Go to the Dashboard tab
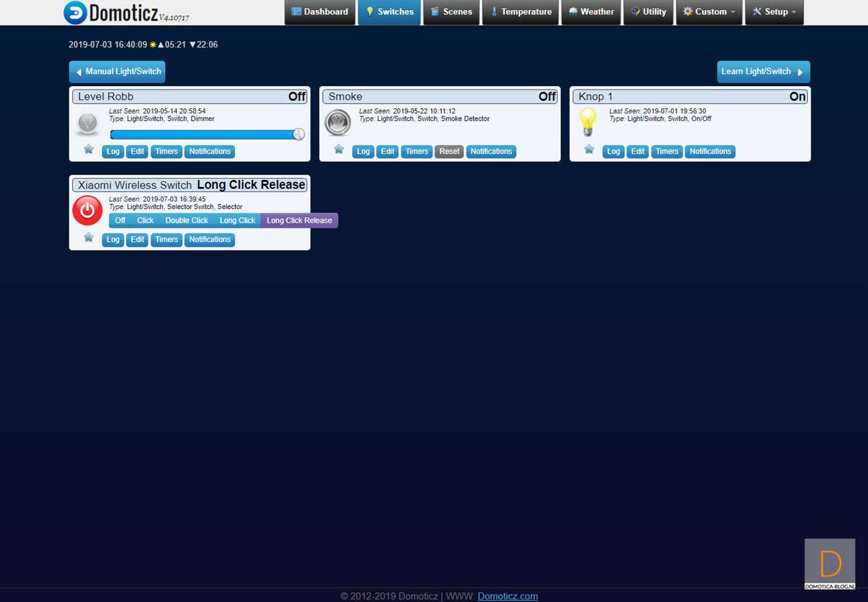 (320, 12)
